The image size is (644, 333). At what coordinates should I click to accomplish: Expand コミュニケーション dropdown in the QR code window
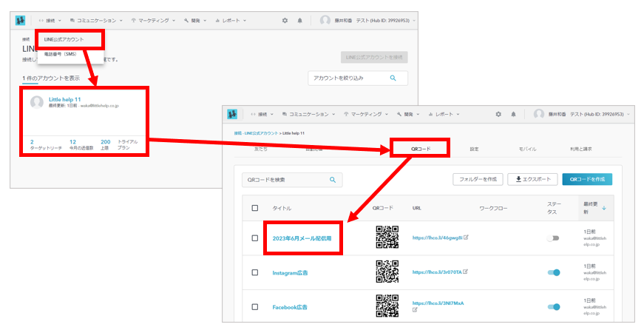point(309,115)
